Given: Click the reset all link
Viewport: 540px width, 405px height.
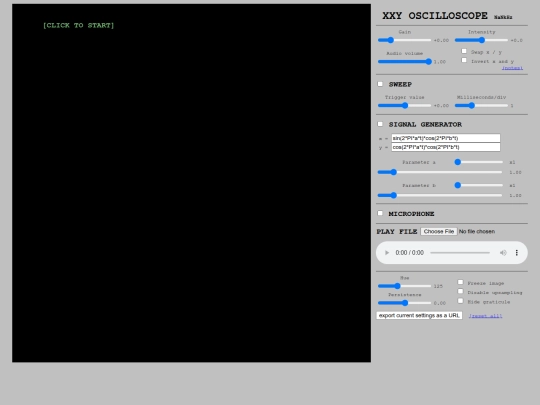Looking at the screenshot, I should pyautogui.click(x=486, y=316).
